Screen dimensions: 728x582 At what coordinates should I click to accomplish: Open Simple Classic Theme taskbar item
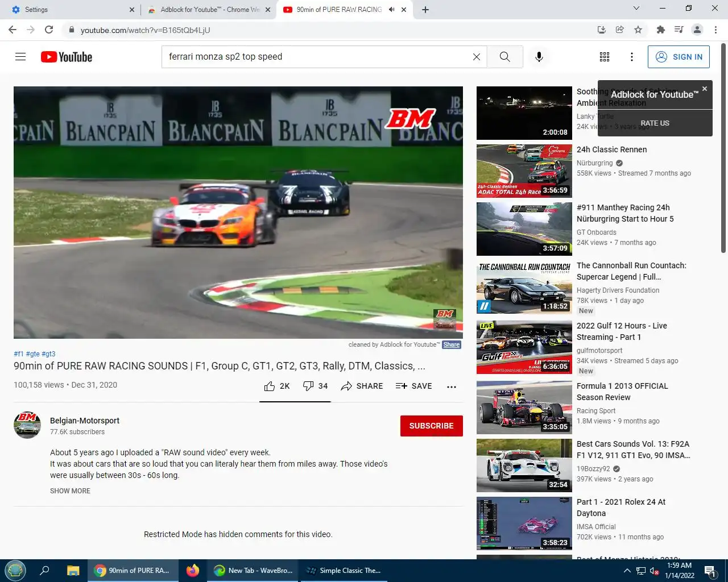[x=344, y=571]
